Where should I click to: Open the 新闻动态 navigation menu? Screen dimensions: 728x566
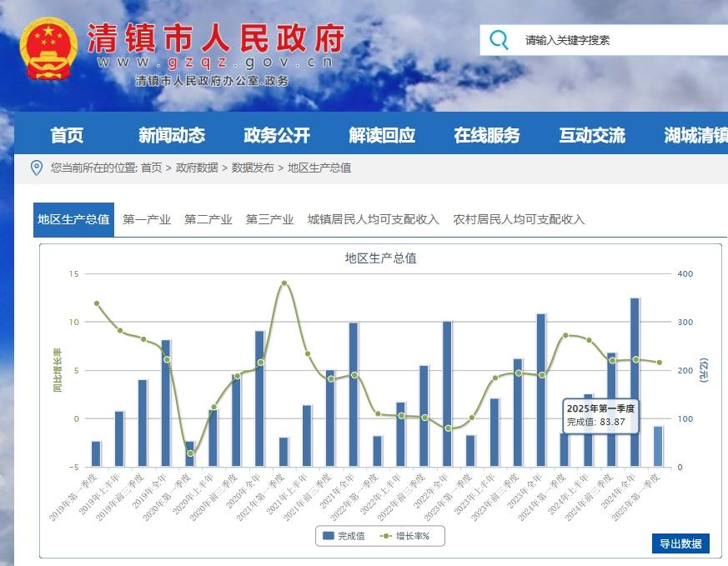coord(172,135)
